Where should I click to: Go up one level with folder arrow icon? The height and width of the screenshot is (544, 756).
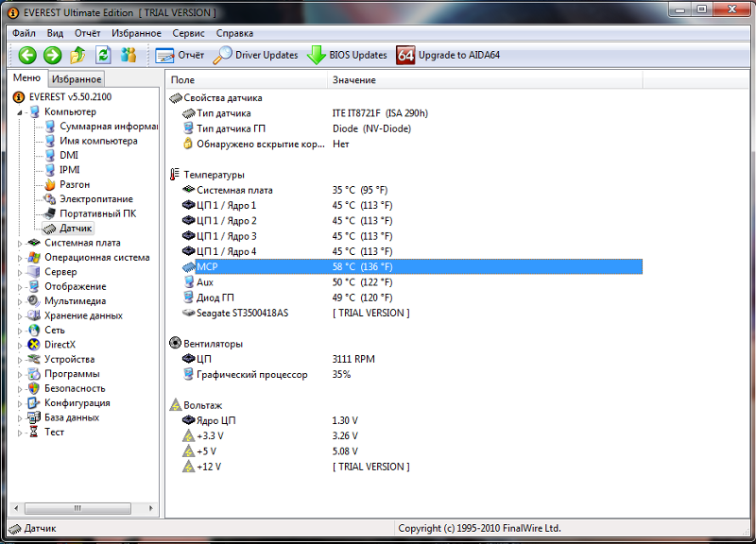(77, 55)
